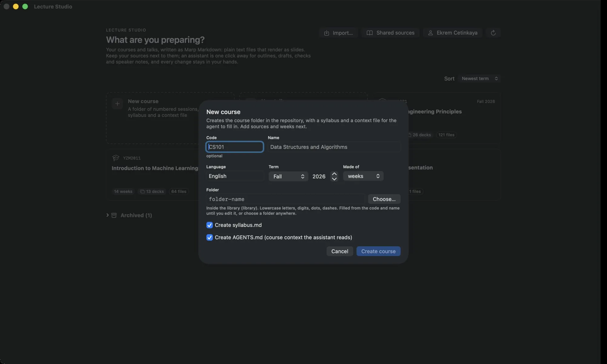Screen dimensions: 607x364
Task: Open the Term season dropdown showing Fall
Action: pyautogui.click(x=288, y=176)
